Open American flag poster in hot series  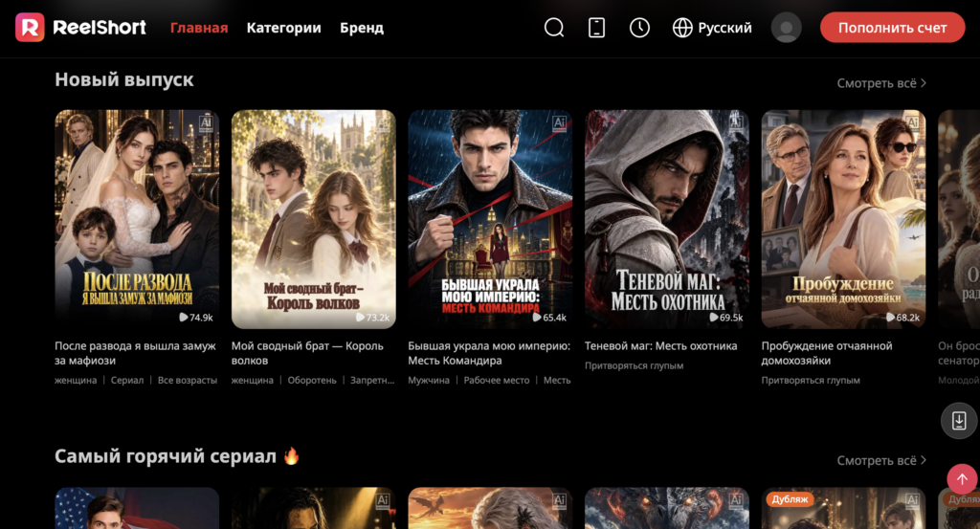[x=137, y=508]
